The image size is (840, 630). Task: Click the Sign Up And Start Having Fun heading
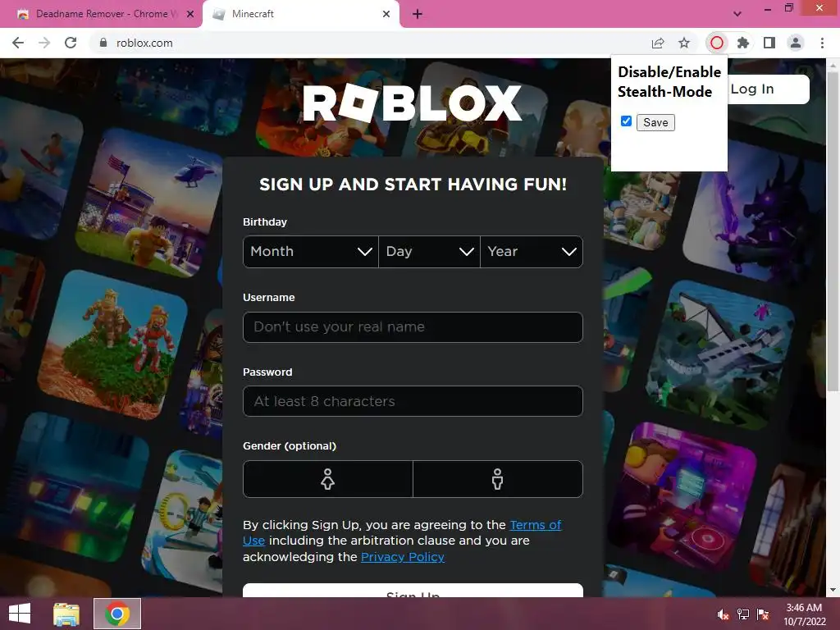click(413, 185)
